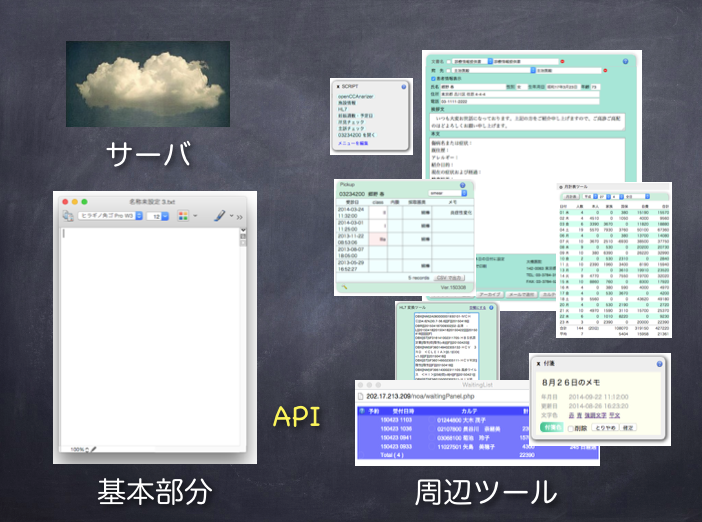Open the last dropdown in 月計表ツール header

tap(638, 197)
